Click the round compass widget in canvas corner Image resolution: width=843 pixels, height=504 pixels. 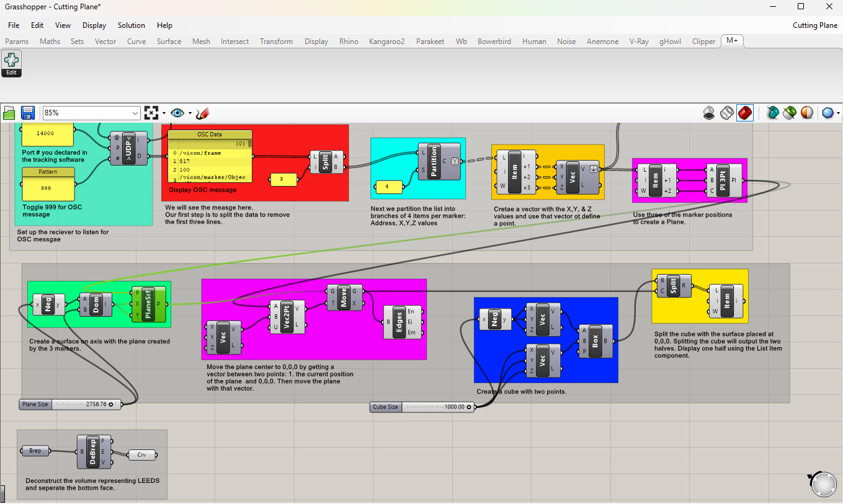[823, 484]
